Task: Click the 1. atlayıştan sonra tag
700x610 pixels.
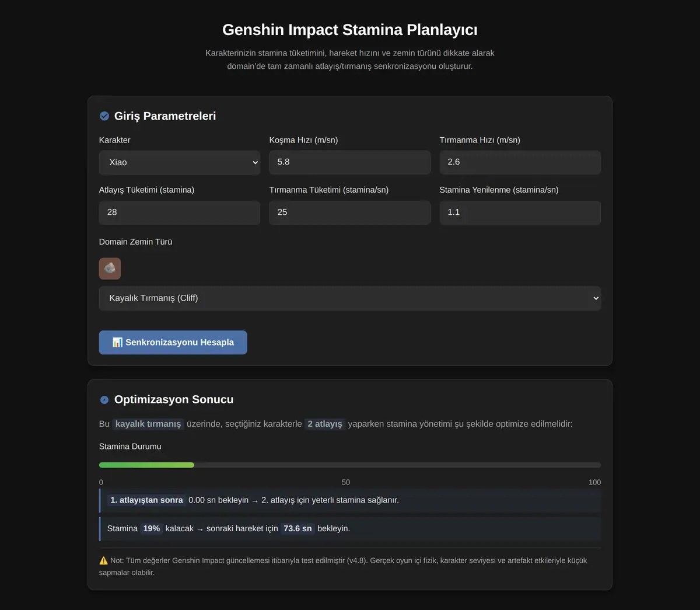Action: tap(147, 500)
